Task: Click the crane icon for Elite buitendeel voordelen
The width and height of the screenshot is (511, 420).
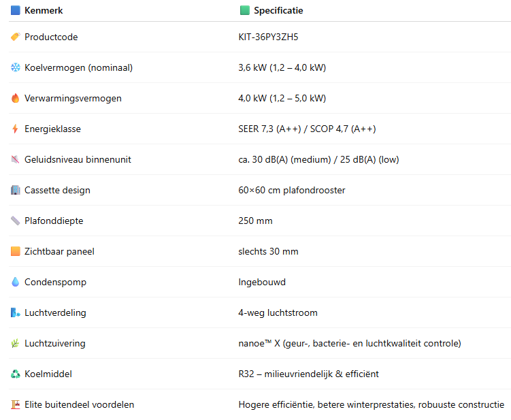Action: (x=16, y=404)
